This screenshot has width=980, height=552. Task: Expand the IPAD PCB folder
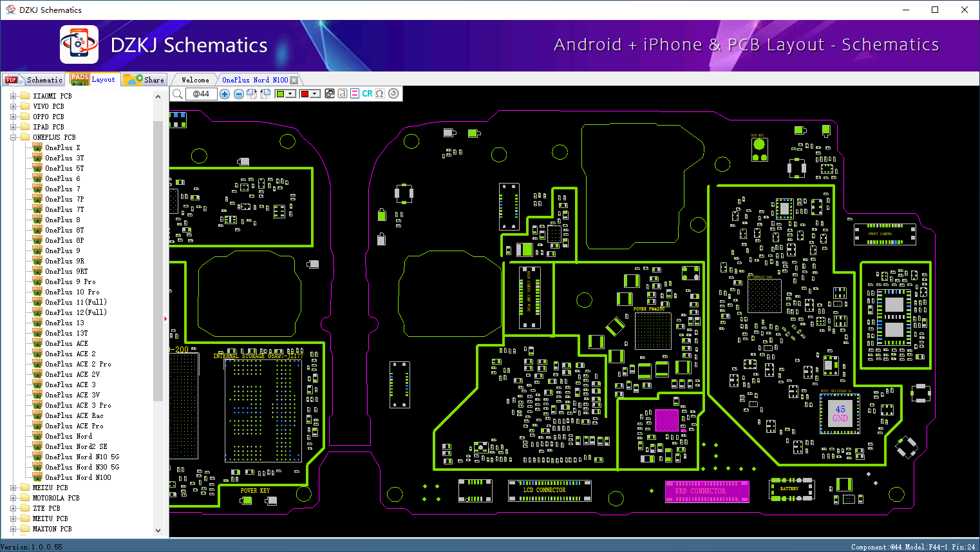(13, 127)
